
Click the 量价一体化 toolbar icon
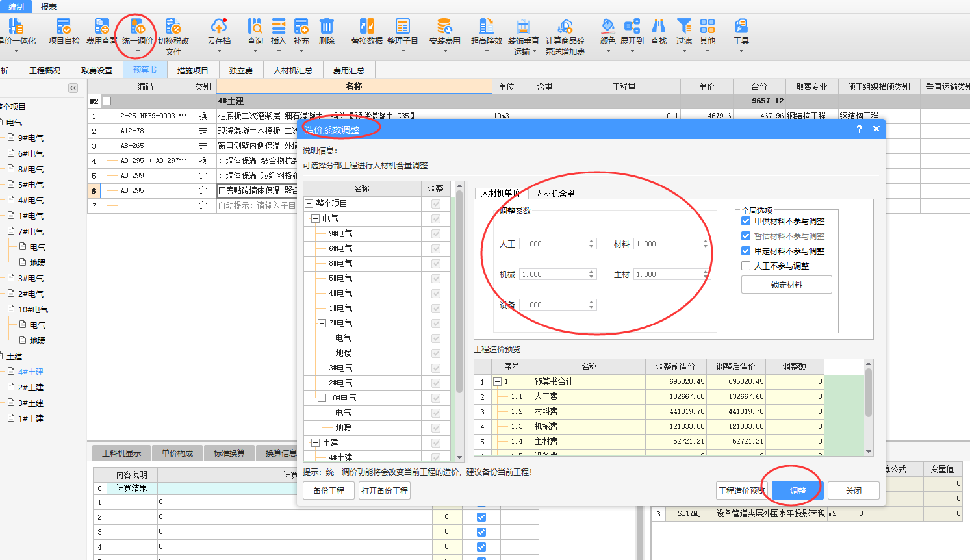(x=16, y=26)
